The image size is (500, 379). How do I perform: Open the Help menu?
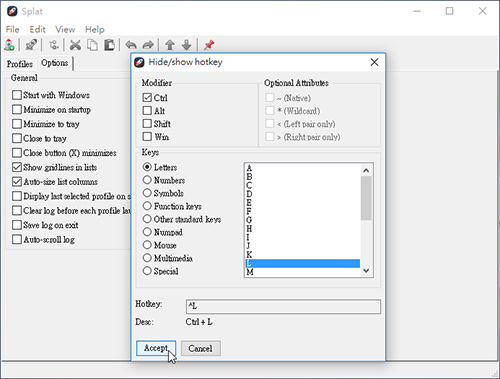[x=95, y=30]
